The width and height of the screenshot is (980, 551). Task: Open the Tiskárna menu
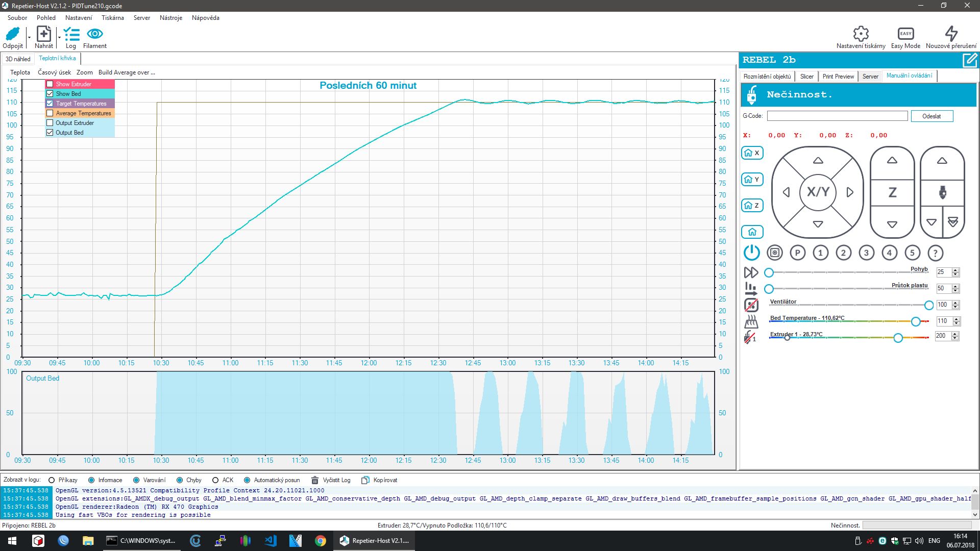click(112, 18)
